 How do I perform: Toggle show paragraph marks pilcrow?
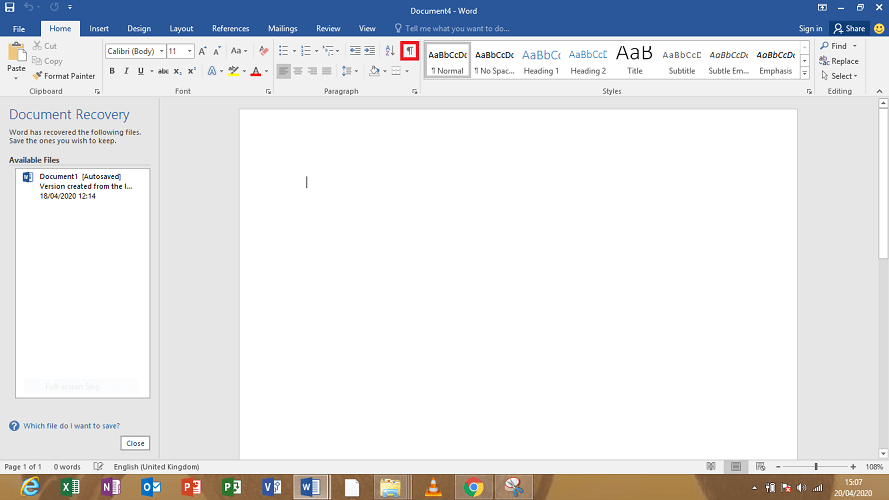pos(409,51)
